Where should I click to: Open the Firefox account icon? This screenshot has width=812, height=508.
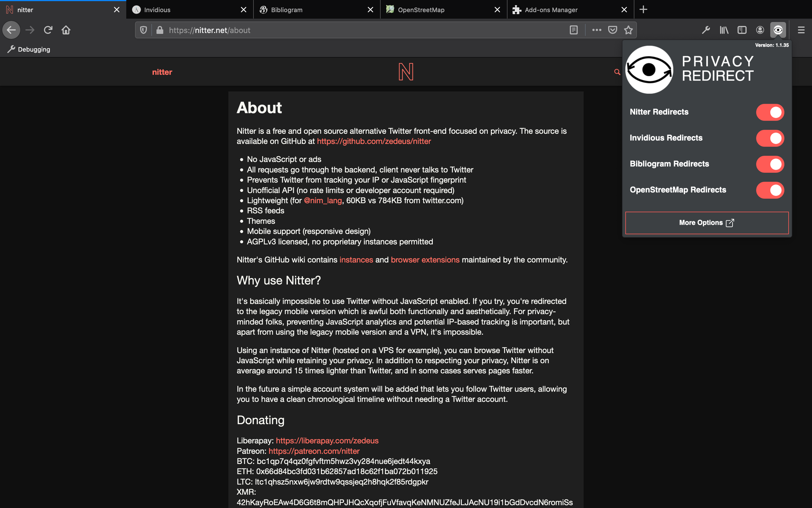pos(760,30)
